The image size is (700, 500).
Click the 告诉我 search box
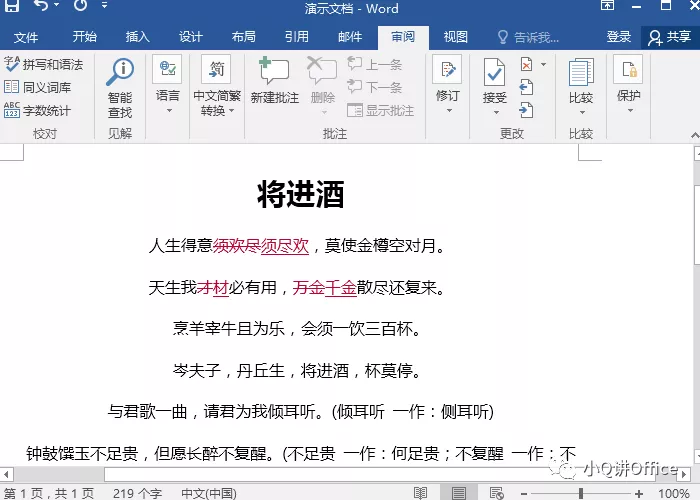point(529,37)
